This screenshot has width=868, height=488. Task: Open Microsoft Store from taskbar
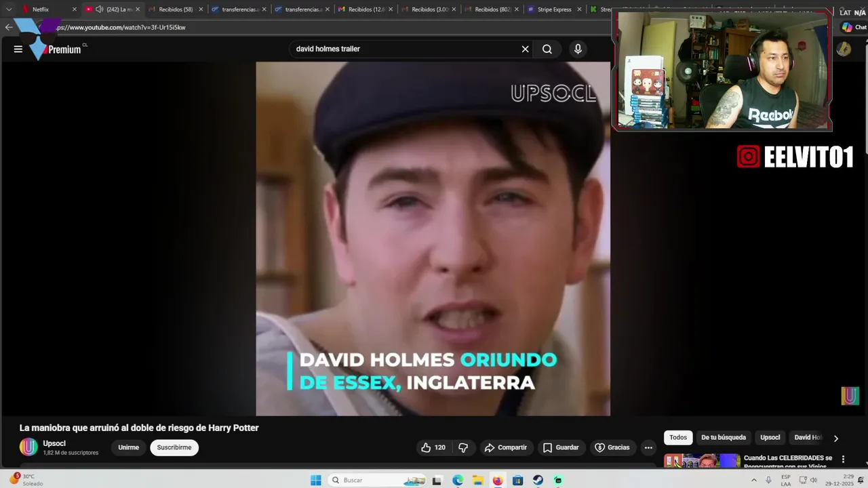click(517, 480)
